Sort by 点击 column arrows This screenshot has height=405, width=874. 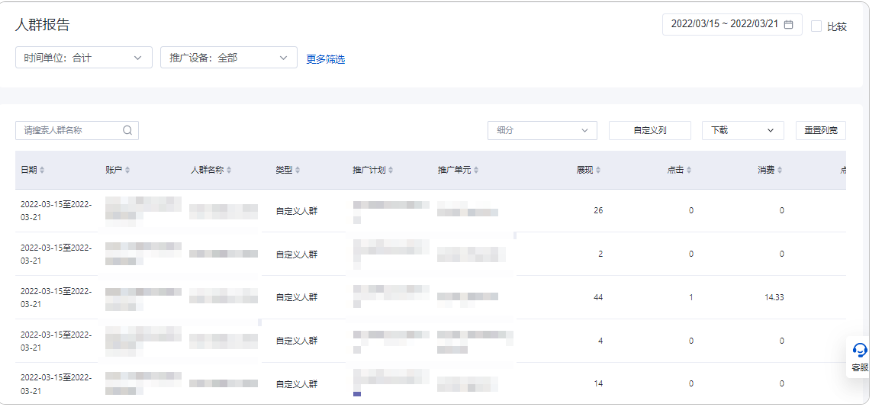(689, 170)
